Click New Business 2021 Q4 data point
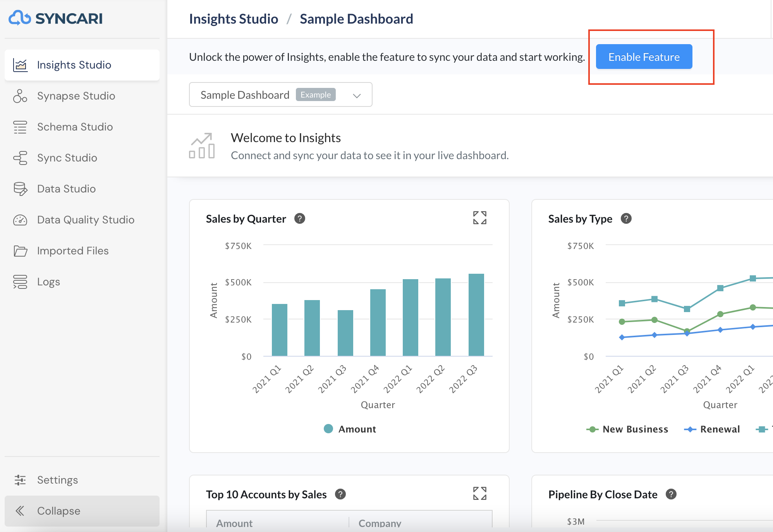Image resolution: width=773 pixels, height=532 pixels. click(720, 314)
